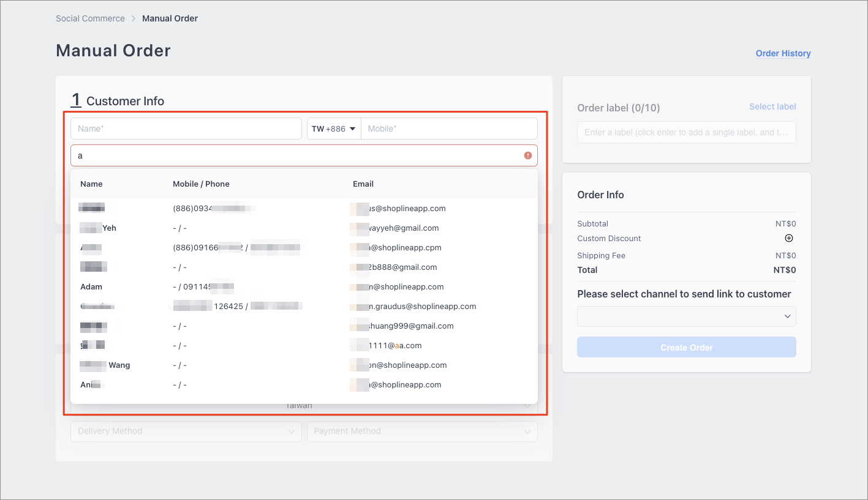Open the Delivery Method dropdown
Screen dimensions: 868x500
click(x=186, y=431)
